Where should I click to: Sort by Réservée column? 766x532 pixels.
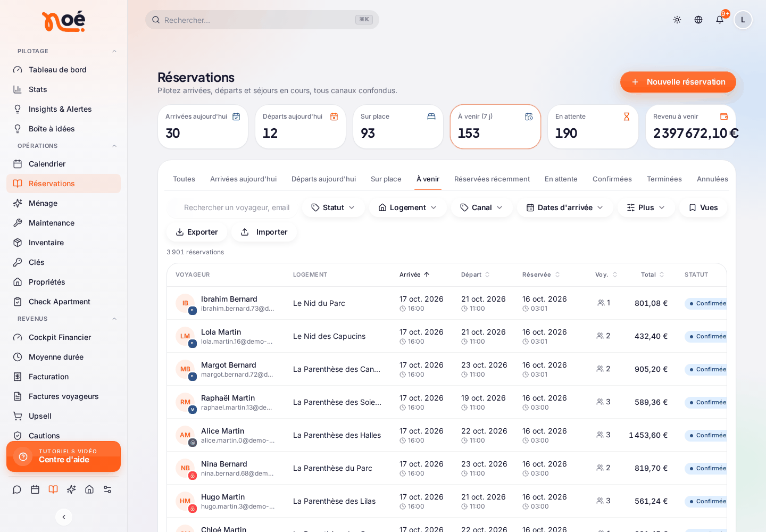click(541, 275)
